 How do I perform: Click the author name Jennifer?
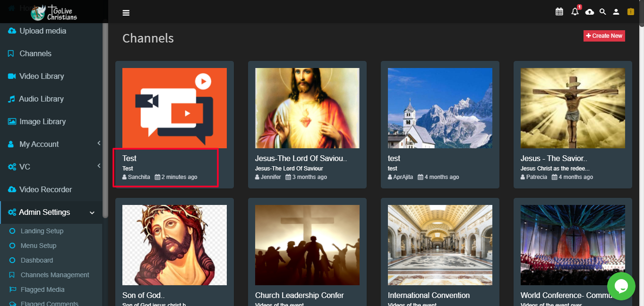(x=271, y=177)
